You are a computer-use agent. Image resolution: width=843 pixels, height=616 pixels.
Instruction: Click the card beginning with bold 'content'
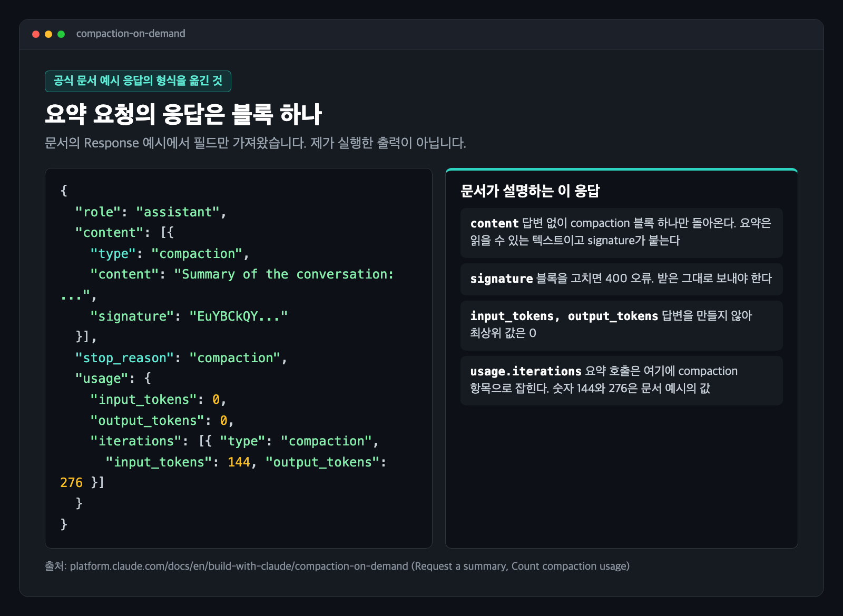point(622,233)
